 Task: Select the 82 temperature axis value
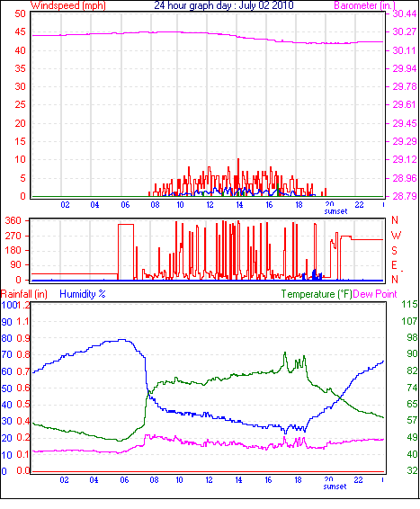click(x=412, y=371)
